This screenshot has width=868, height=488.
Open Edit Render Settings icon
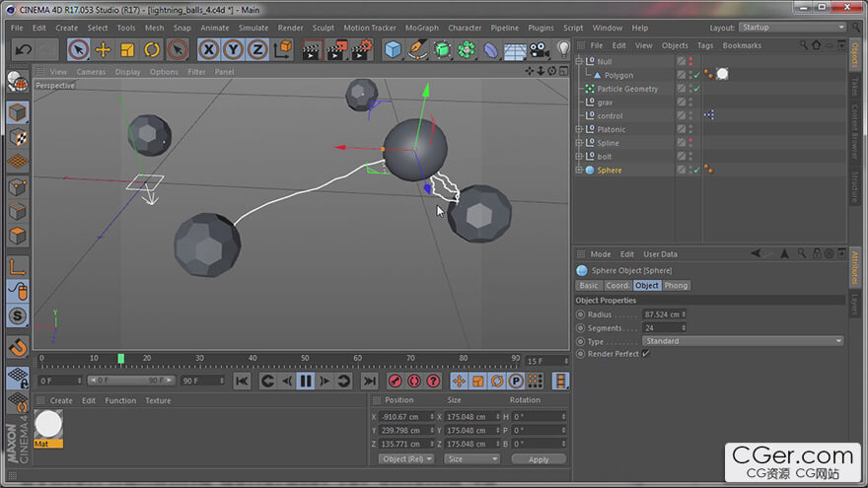point(363,50)
